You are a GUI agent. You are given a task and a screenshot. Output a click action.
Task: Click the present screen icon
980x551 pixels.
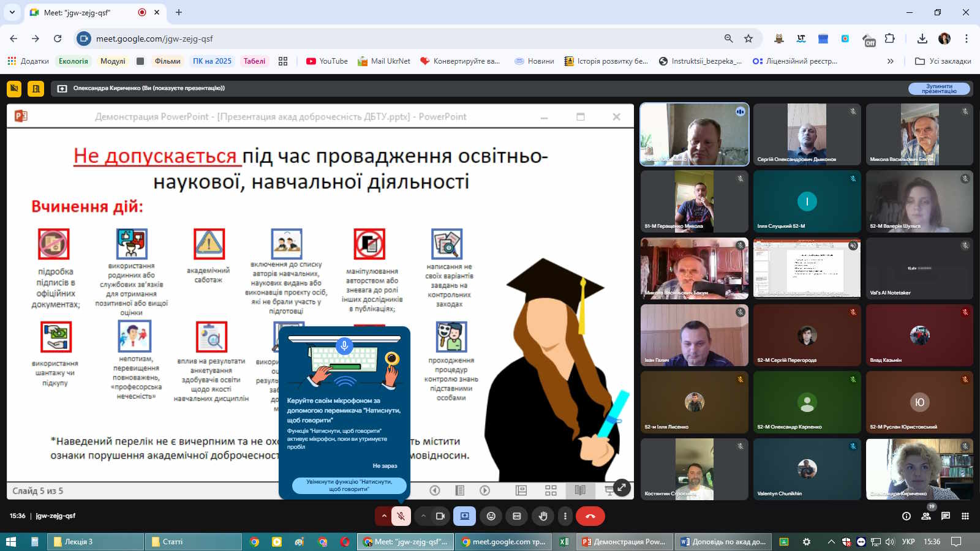pos(464,516)
